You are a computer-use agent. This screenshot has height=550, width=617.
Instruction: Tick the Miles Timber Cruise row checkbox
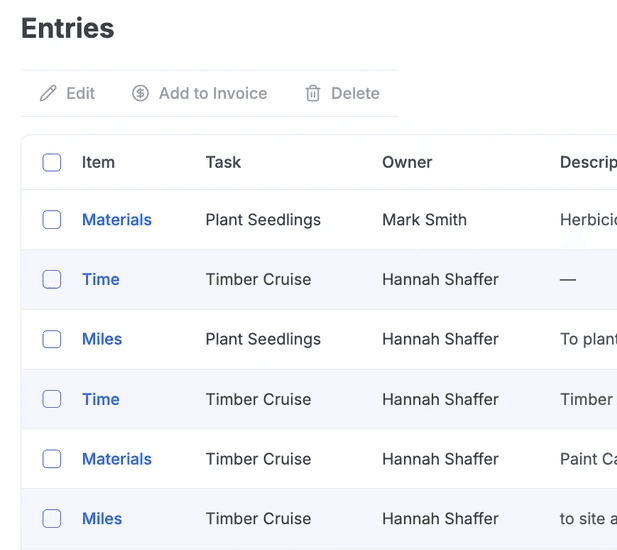[x=52, y=519]
